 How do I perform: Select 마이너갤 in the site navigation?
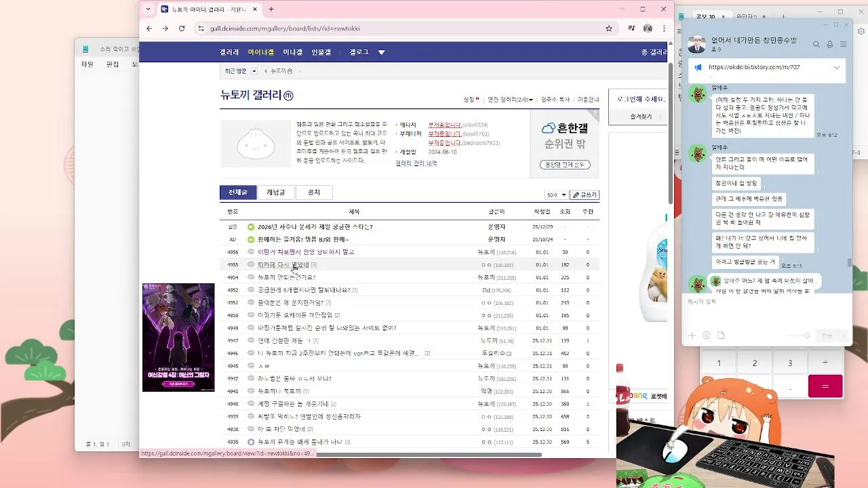(261, 52)
